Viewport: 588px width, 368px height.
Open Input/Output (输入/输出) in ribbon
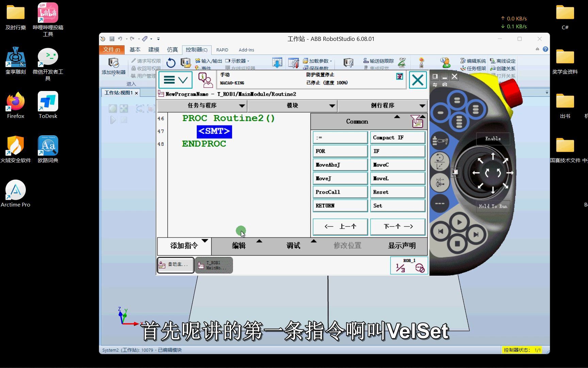coord(208,61)
